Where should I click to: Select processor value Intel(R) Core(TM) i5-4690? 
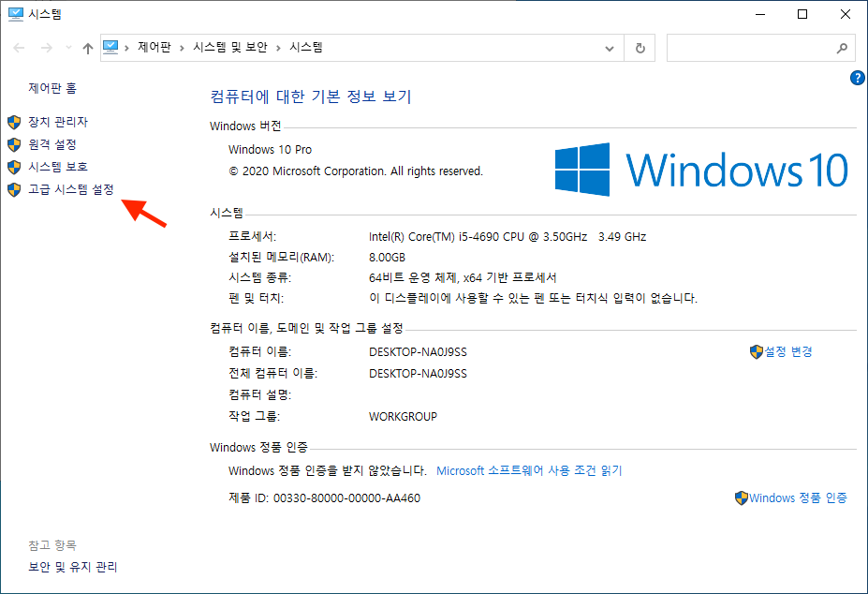pyautogui.click(x=508, y=237)
